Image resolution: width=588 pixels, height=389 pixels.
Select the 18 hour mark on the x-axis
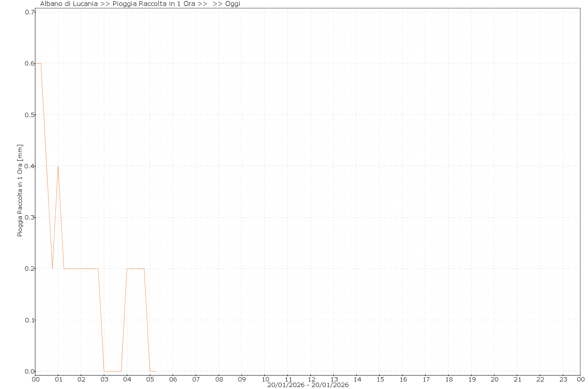tap(449, 379)
